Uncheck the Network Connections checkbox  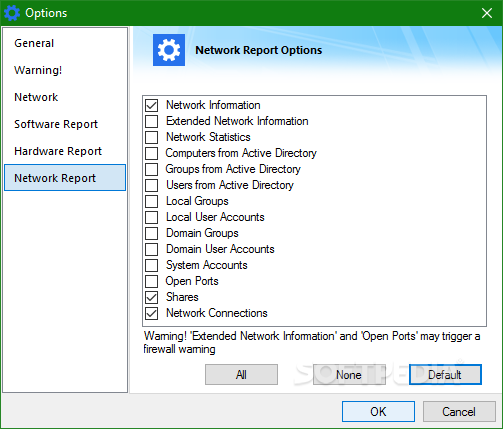152,313
